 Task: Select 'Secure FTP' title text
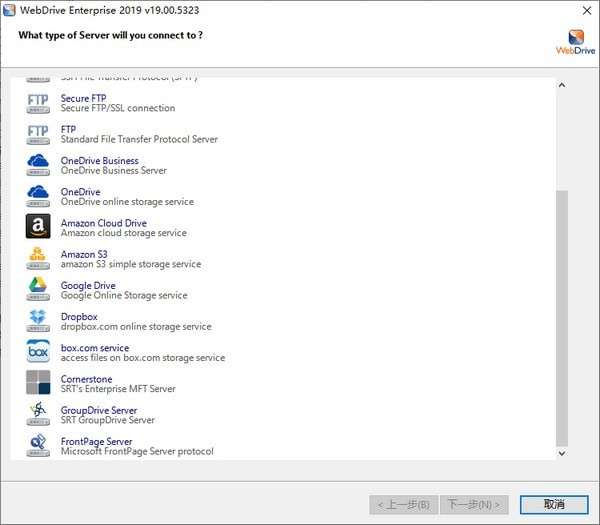click(83, 98)
